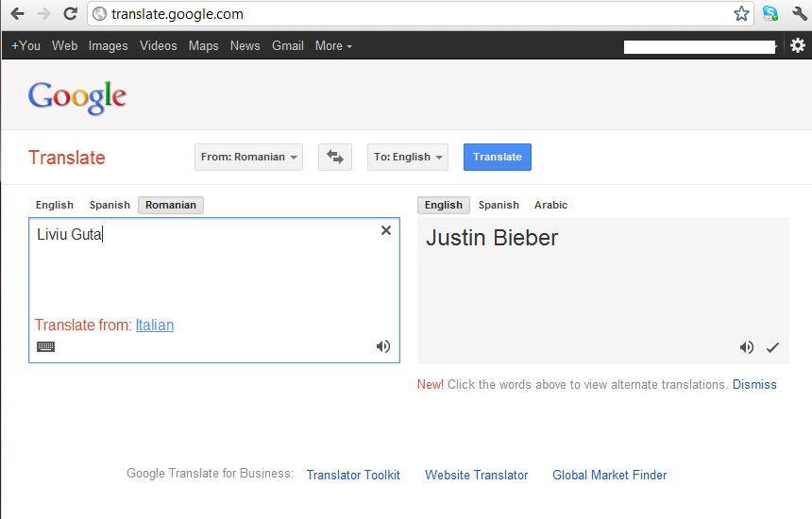Open Gmail in the Google bar
The image size is (812, 519).
288,45
